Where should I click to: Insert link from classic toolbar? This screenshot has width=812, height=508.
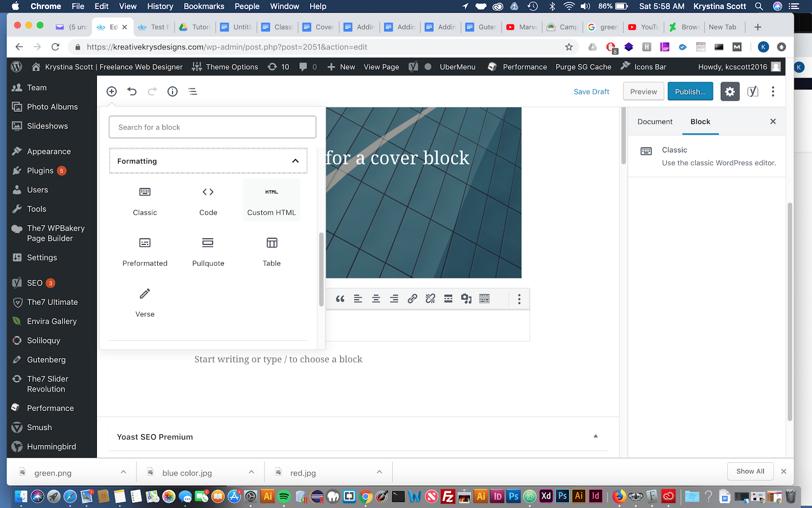coord(412,299)
